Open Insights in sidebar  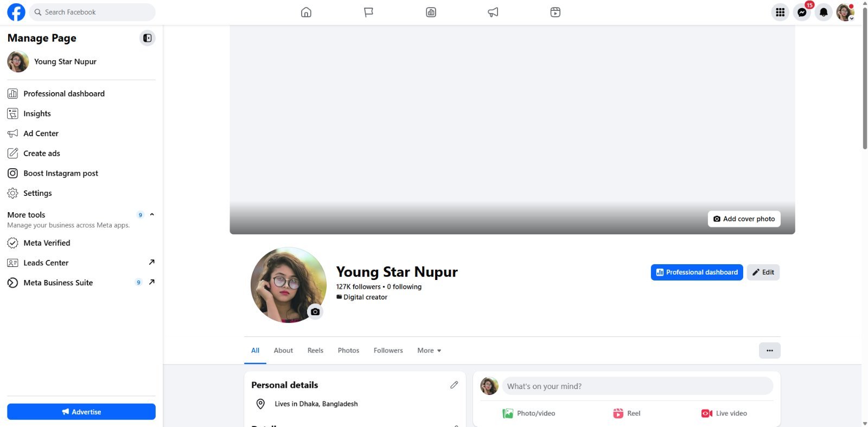click(81, 113)
